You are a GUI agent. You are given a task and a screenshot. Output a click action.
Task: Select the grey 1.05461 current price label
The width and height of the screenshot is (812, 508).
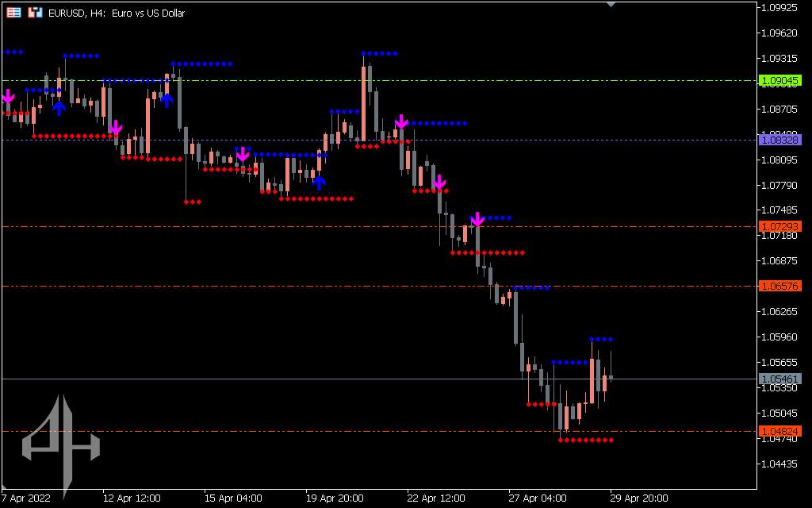click(780, 379)
